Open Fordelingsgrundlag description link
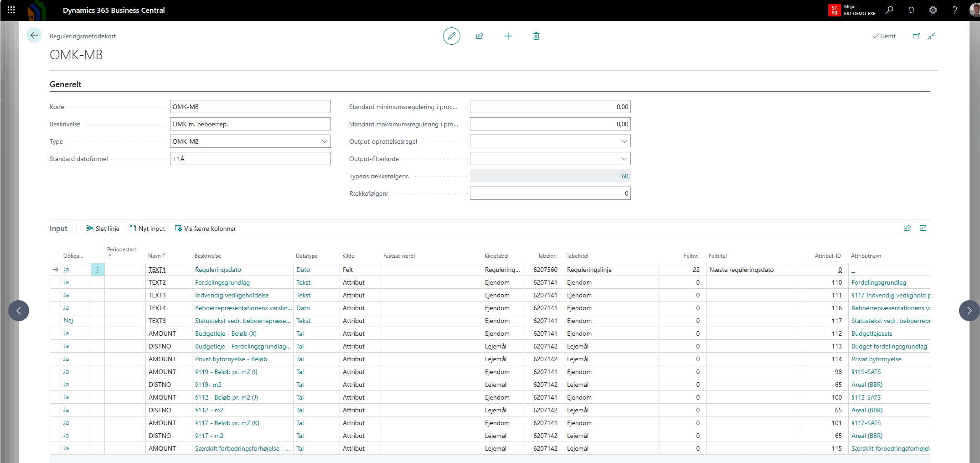The image size is (980, 463). (x=222, y=282)
